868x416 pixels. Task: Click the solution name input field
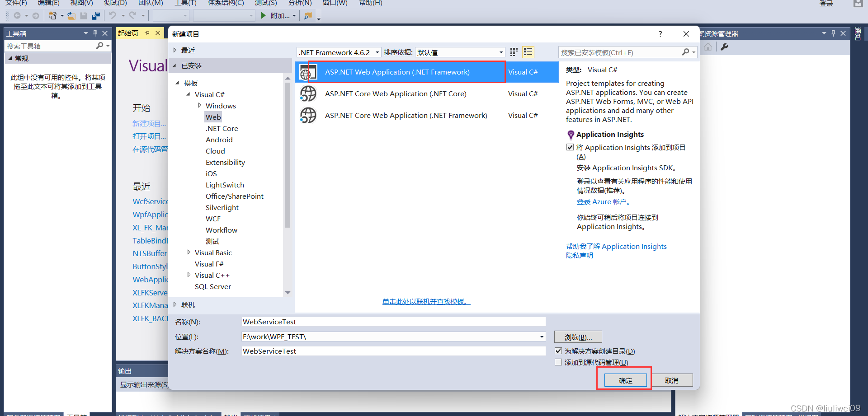pos(393,351)
